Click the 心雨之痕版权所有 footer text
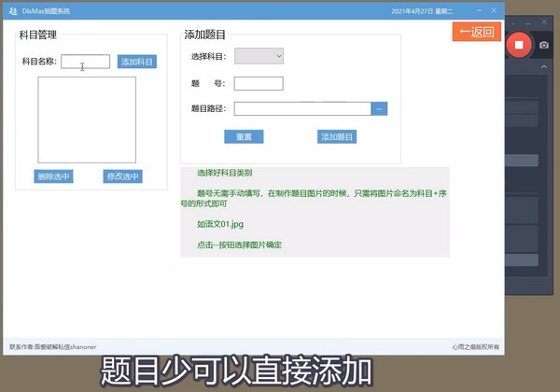The width and height of the screenshot is (560, 392). (476, 346)
